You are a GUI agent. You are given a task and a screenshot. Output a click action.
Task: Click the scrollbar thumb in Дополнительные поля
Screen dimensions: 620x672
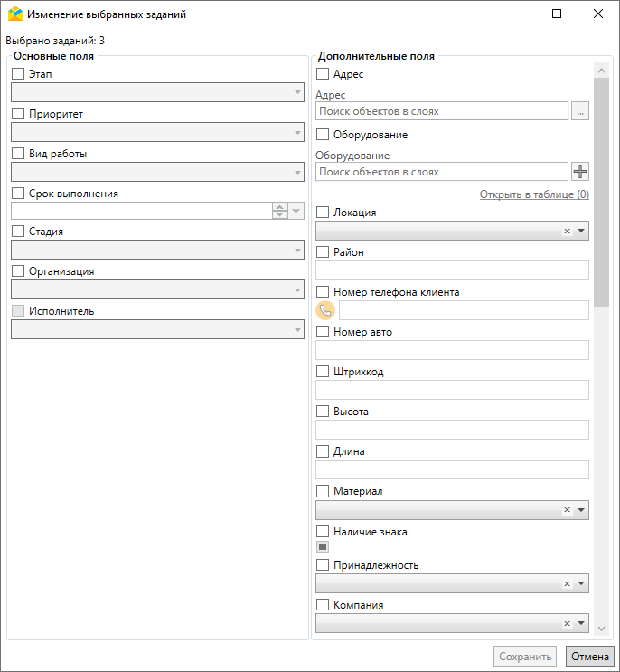tap(601, 190)
